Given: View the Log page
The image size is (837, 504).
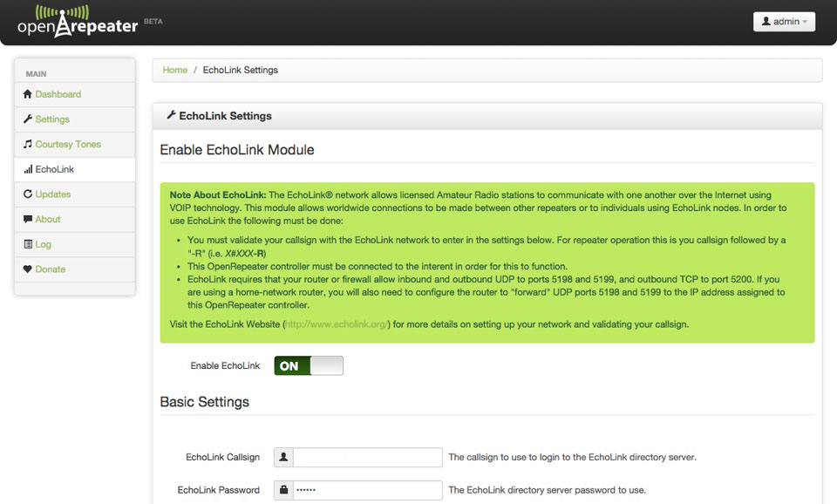Looking at the screenshot, I should [x=75, y=244].
